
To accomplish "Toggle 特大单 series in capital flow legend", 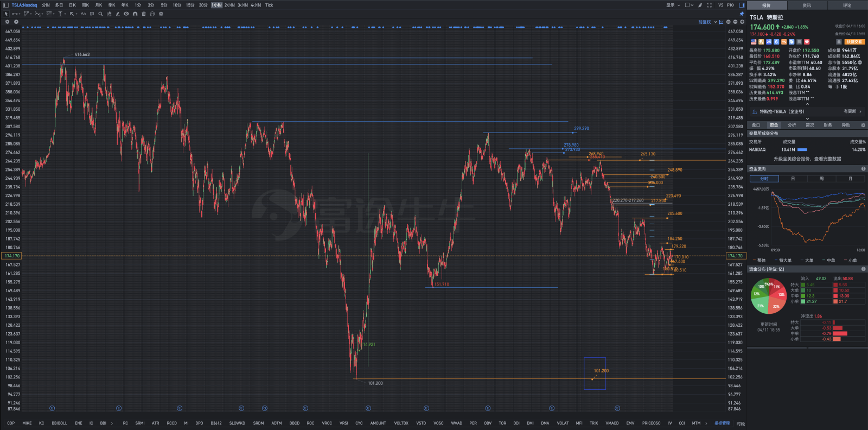I will tap(783, 260).
